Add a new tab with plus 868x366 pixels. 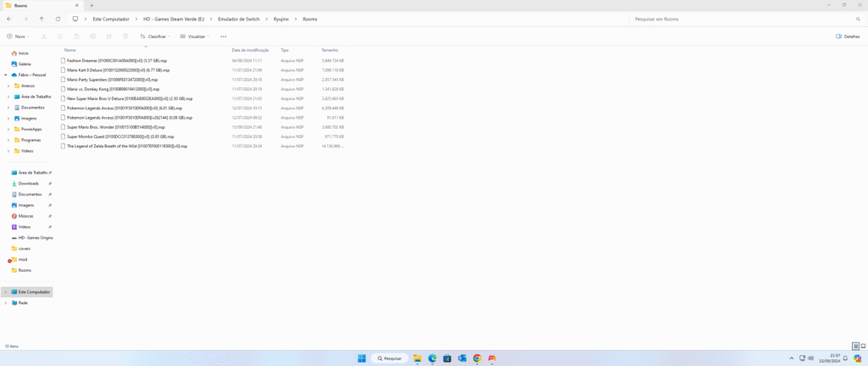(92, 6)
